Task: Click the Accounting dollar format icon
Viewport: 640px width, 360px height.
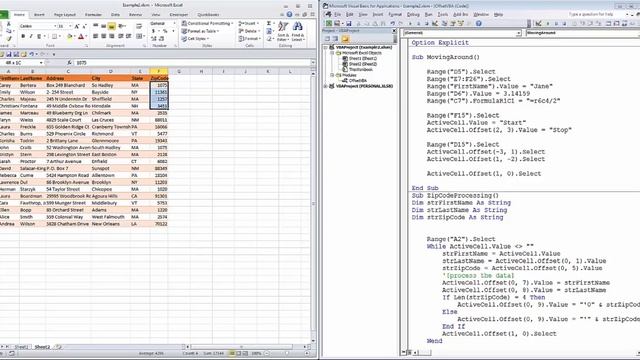Action: (154, 31)
